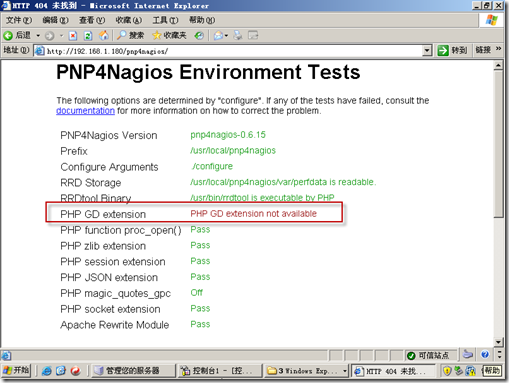Open the Search (搜索) toolbar button
509x383 pixels.
pyautogui.click(x=130, y=35)
